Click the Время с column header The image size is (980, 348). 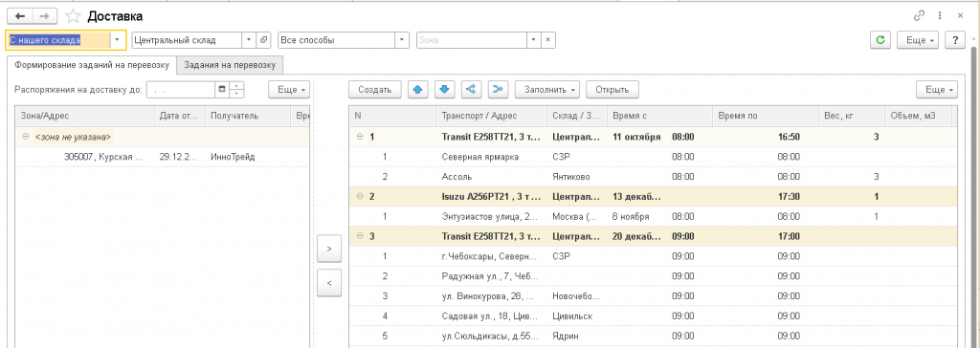tap(659, 117)
